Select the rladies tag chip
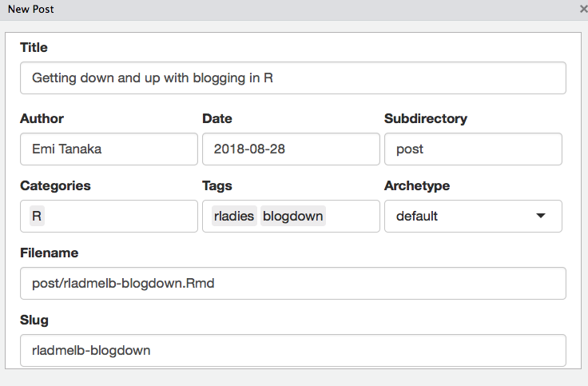 [x=234, y=216]
